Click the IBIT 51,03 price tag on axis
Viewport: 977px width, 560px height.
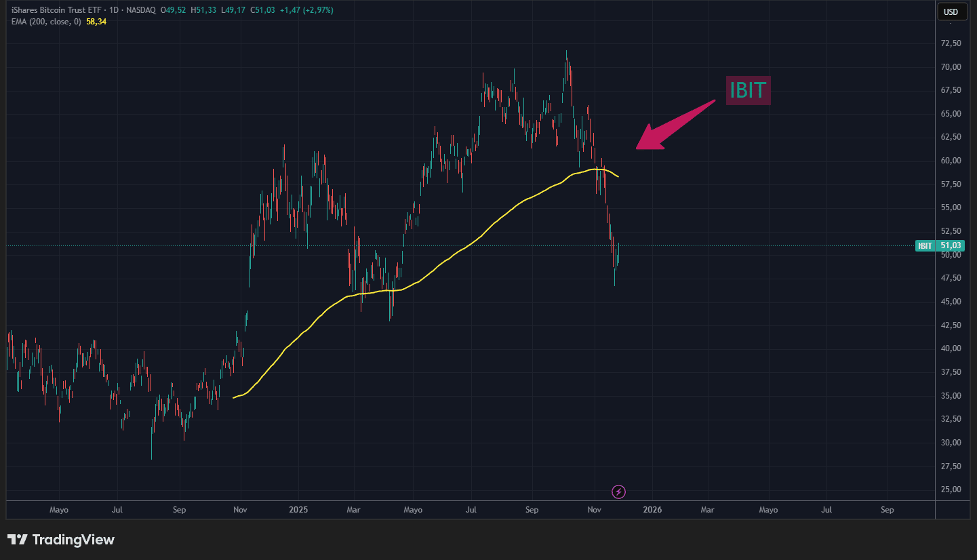[x=940, y=245]
